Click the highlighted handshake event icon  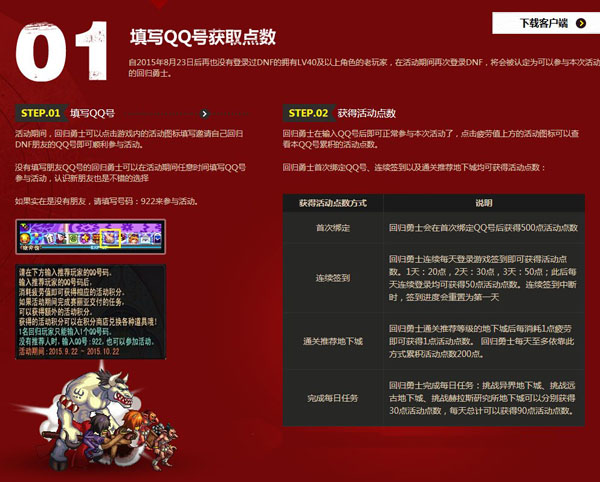pyautogui.click(x=110, y=238)
